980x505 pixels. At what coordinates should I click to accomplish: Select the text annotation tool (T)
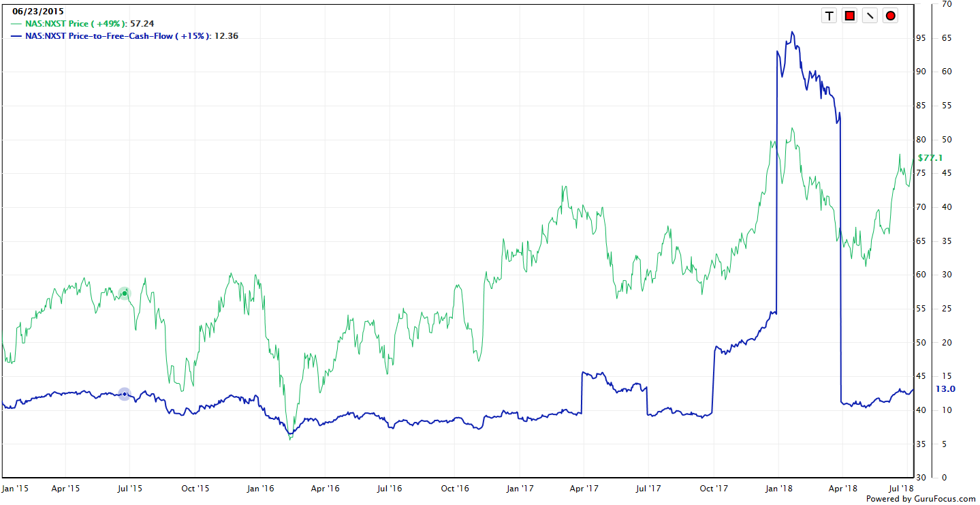click(x=829, y=16)
